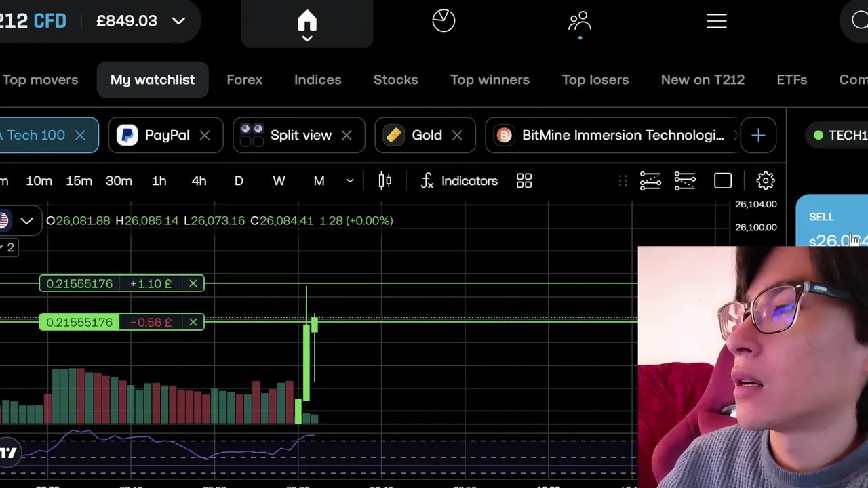Toggle fullscreen rectangle icon

[x=723, y=181]
